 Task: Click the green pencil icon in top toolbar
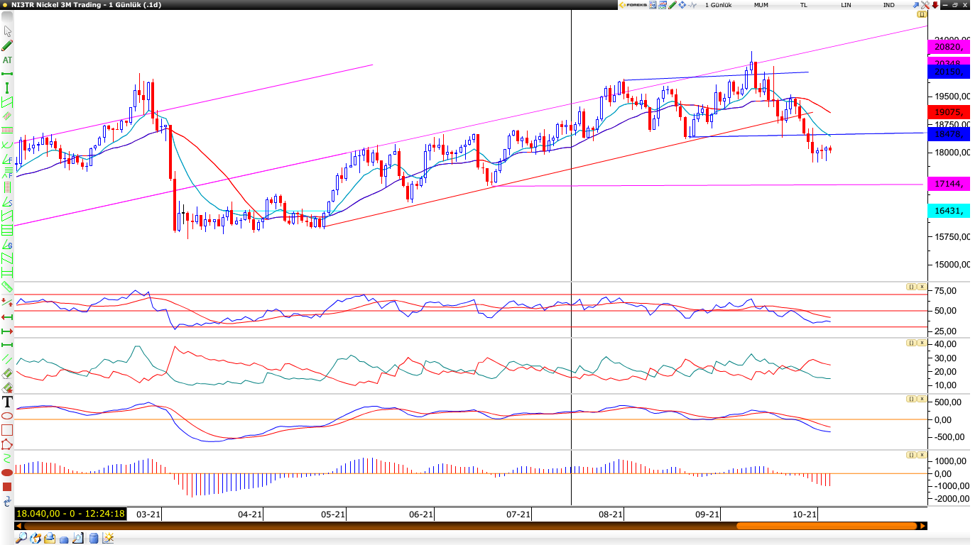click(x=673, y=5)
